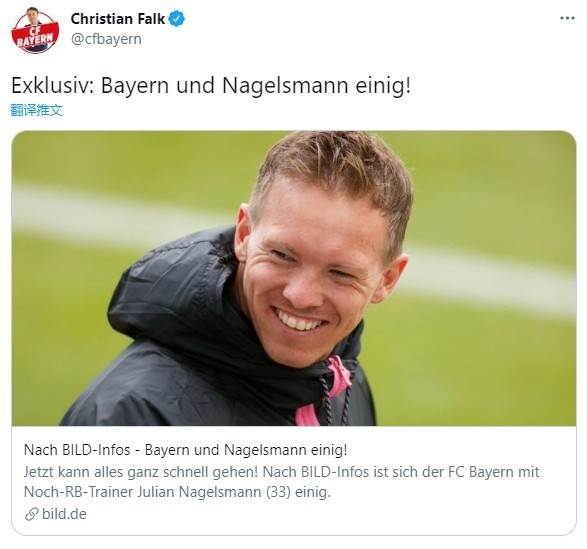Screen dimensions: 587x549
Task: Open the card headline 'Nach BILD-Infos - Bayern und Nagelsmann einig!'
Action: 186,450
